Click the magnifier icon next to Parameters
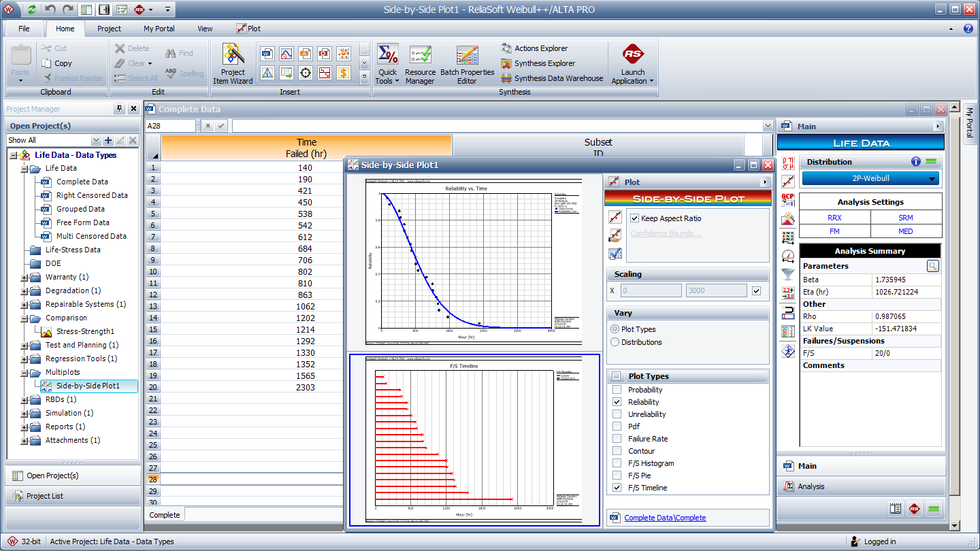 (x=933, y=266)
